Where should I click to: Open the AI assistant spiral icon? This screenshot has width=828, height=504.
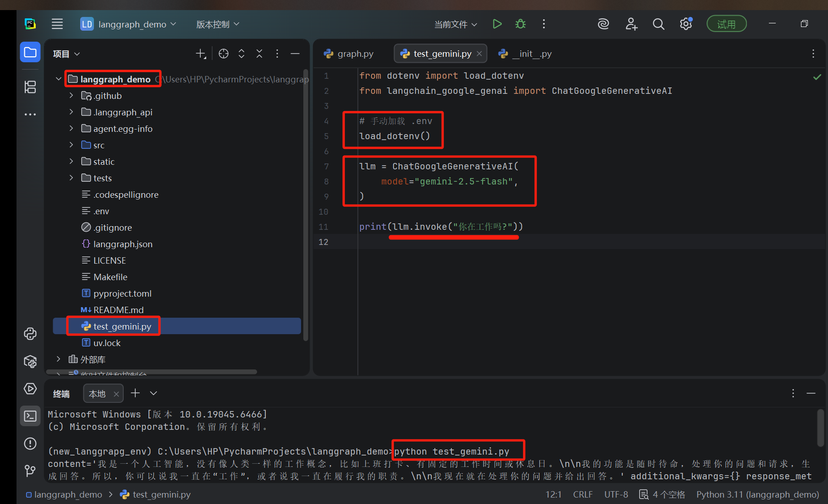[x=603, y=24]
